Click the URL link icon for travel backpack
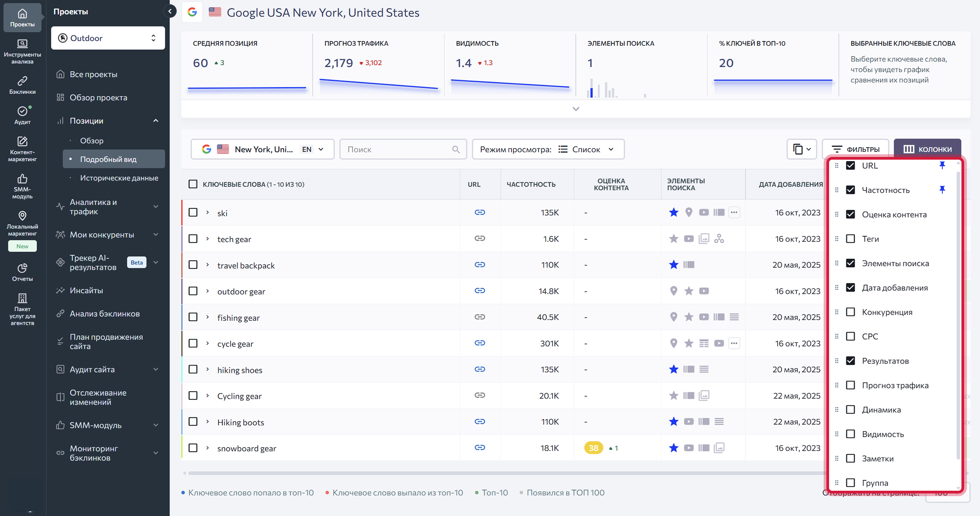The width and height of the screenshot is (980, 516). click(480, 264)
